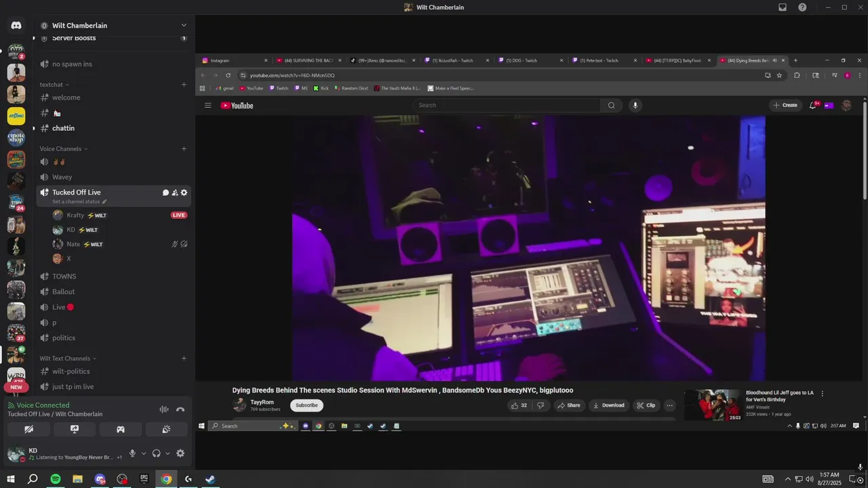Edit Tucked Off Live channel settings gear
The height and width of the screenshot is (488, 868).
[x=184, y=192]
